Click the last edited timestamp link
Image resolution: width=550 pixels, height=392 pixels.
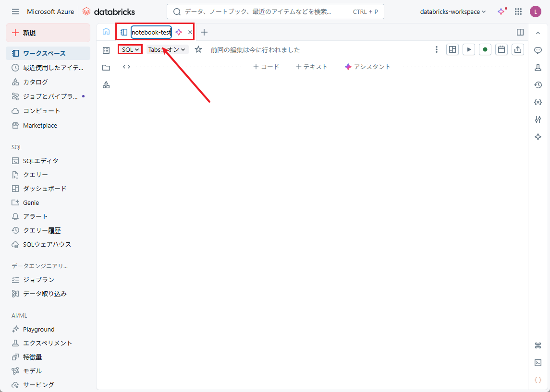pyautogui.click(x=256, y=50)
